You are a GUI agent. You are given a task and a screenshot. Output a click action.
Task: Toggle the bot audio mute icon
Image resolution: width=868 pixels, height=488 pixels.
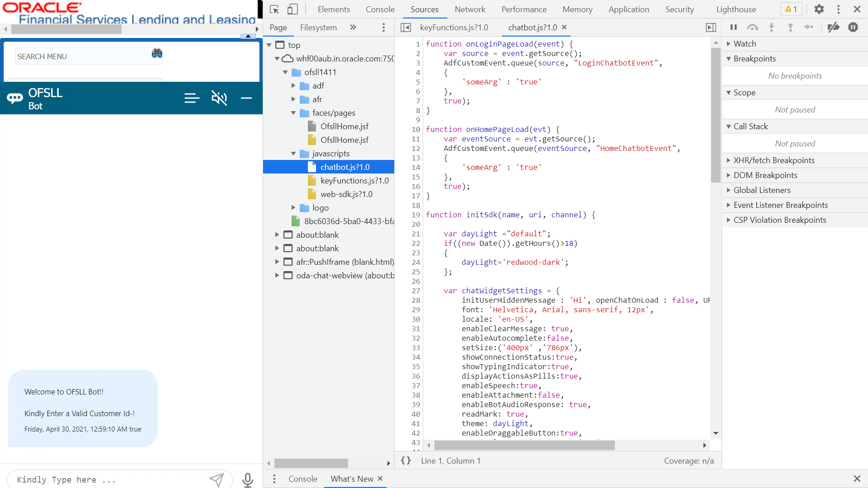pos(219,98)
